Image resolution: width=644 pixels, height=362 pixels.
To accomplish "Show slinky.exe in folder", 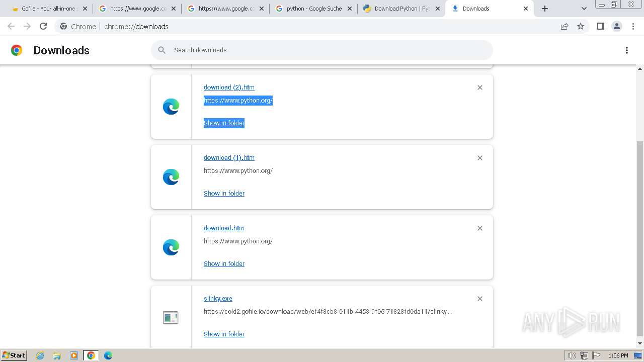I will (x=224, y=334).
